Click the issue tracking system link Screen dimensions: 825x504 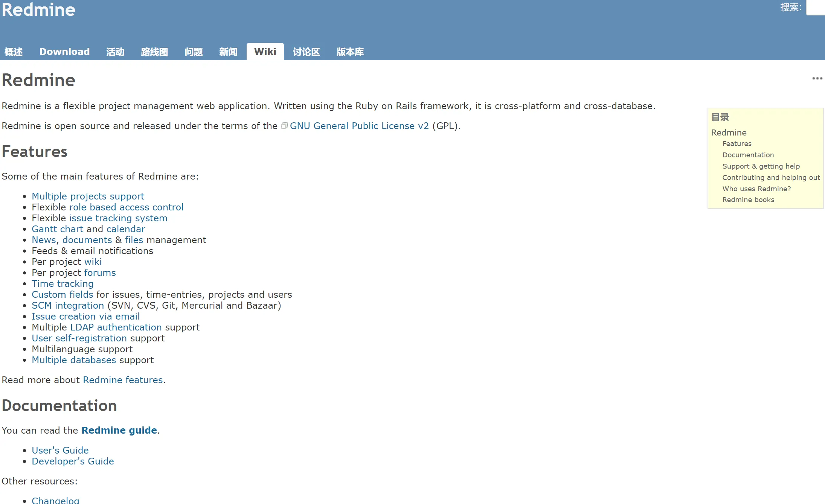coord(117,218)
